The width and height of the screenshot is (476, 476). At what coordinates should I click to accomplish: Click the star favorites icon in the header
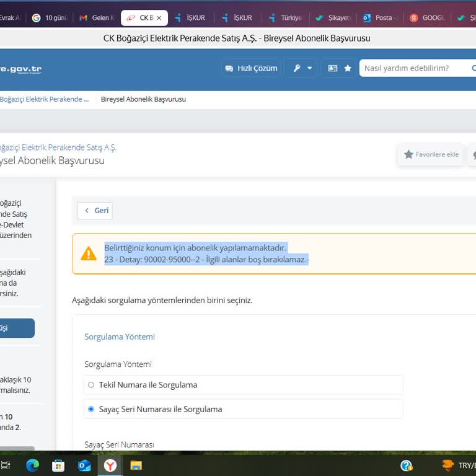point(348,68)
